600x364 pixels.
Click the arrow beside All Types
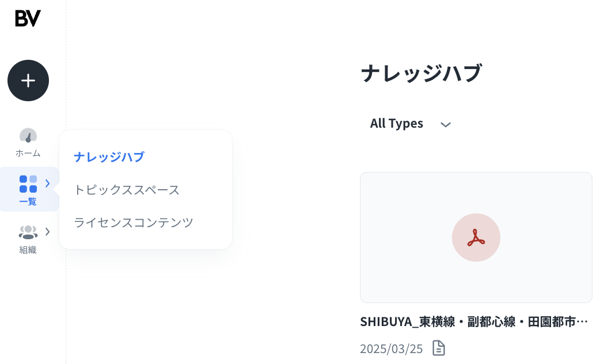445,124
